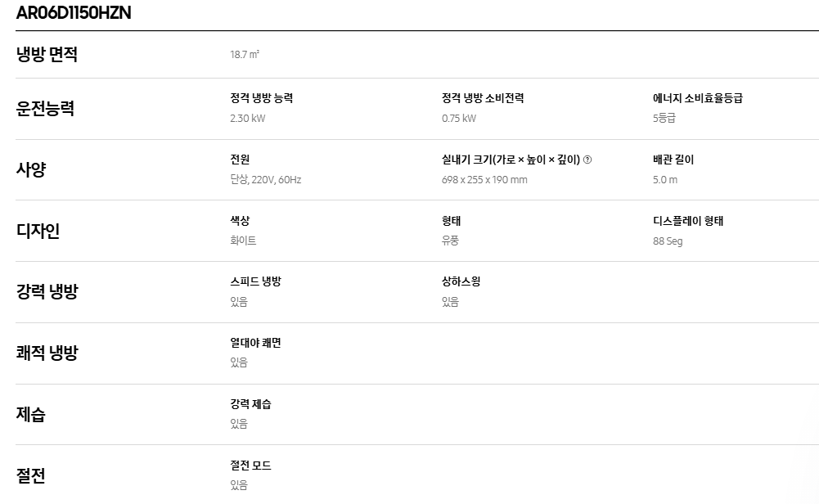Screen dimensions: 819x504
Task: Select the 사양 section heading
Action: tap(31, 169)
